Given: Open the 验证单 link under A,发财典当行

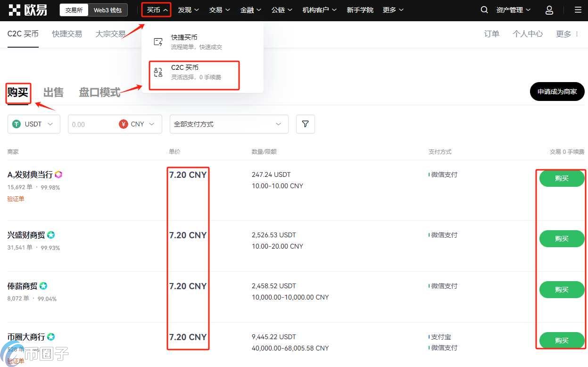Looking at the screenshot, I should (x=16, y=199).
